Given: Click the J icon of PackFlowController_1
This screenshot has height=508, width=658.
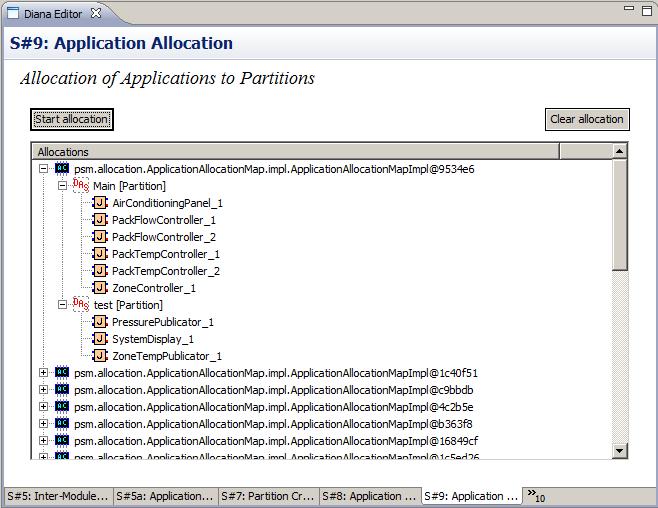Looking at the screenshot, I should (x=100, y=220).
